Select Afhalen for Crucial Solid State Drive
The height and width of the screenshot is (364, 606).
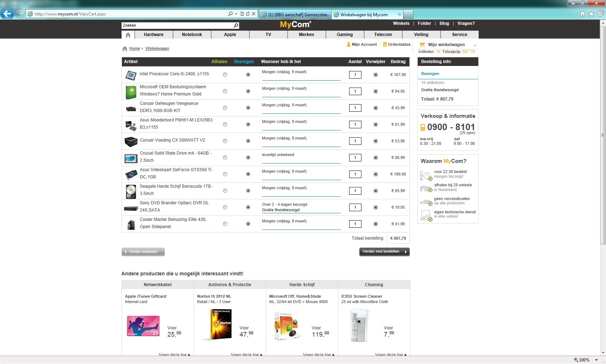tap(225, 158)
